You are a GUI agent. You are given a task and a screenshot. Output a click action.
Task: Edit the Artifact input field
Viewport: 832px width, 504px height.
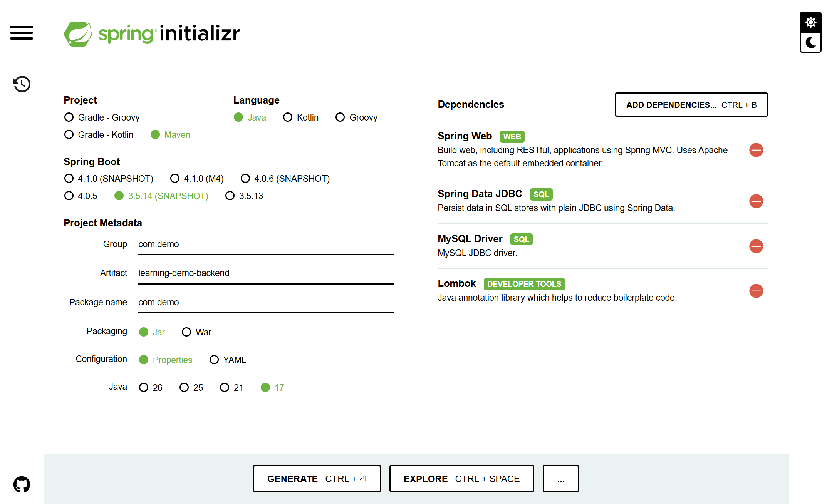pyautogui.click(x=266, y=273)
